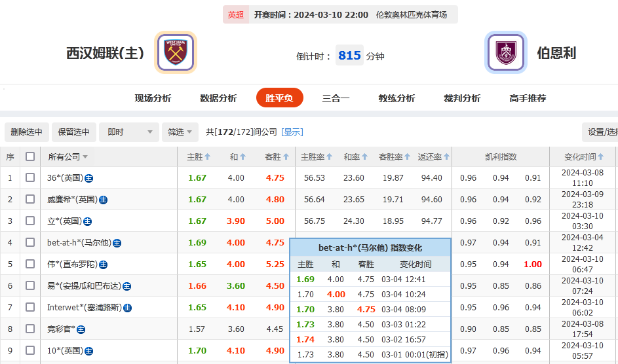Tick the checkbox for 竞彩官* row

[x=30, y=329]
